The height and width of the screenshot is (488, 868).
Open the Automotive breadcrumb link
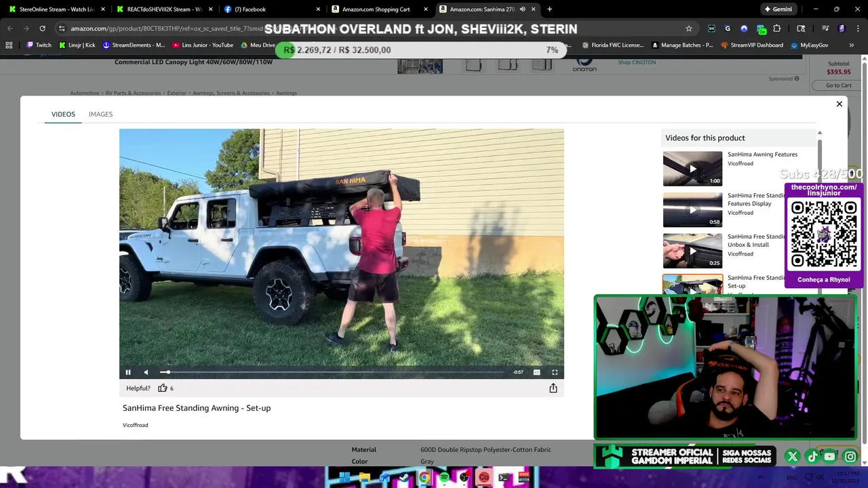85,93
